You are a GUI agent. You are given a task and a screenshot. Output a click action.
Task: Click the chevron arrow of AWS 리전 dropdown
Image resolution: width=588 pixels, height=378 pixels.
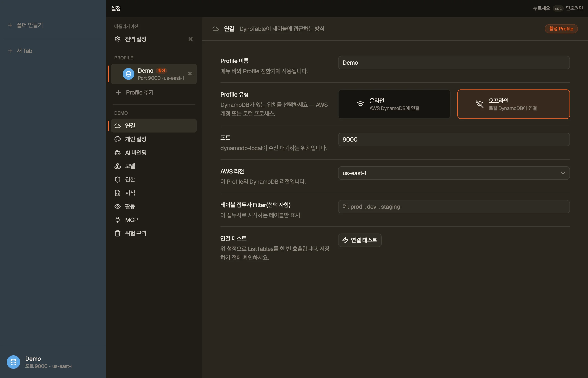coord(563,173)
